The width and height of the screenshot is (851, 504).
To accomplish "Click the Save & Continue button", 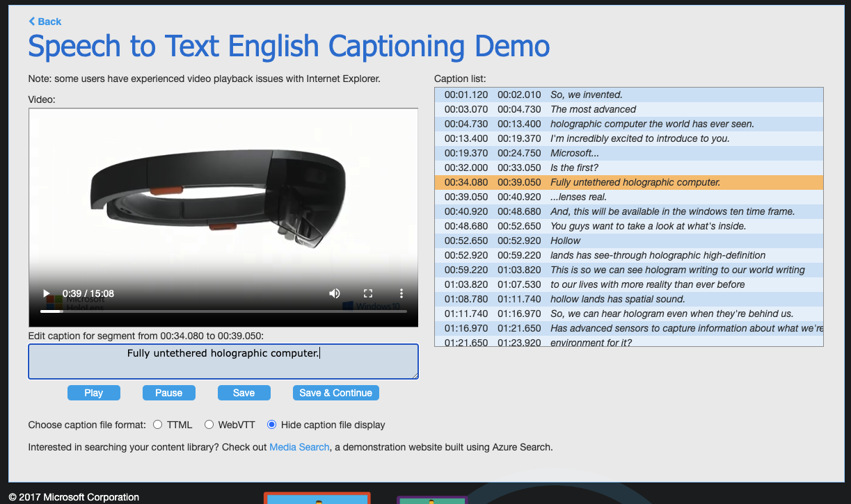I will 335,393.
